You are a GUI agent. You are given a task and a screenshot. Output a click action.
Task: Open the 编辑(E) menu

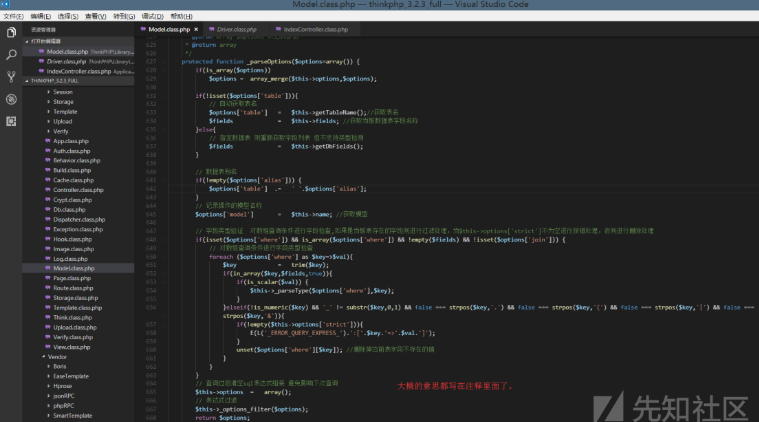pyautogui.click(x=41, y=16)
